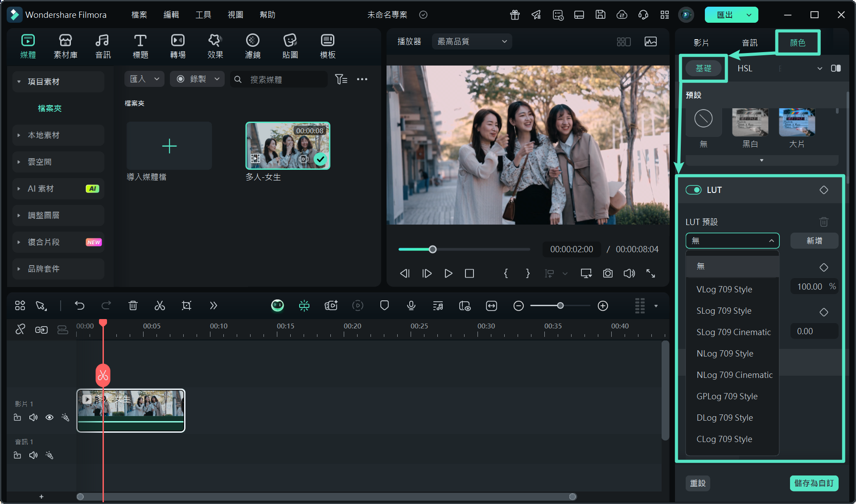Expand more presets with the down arrow
Viewport: 856px width, 504px height.
(x=761, y=160)
